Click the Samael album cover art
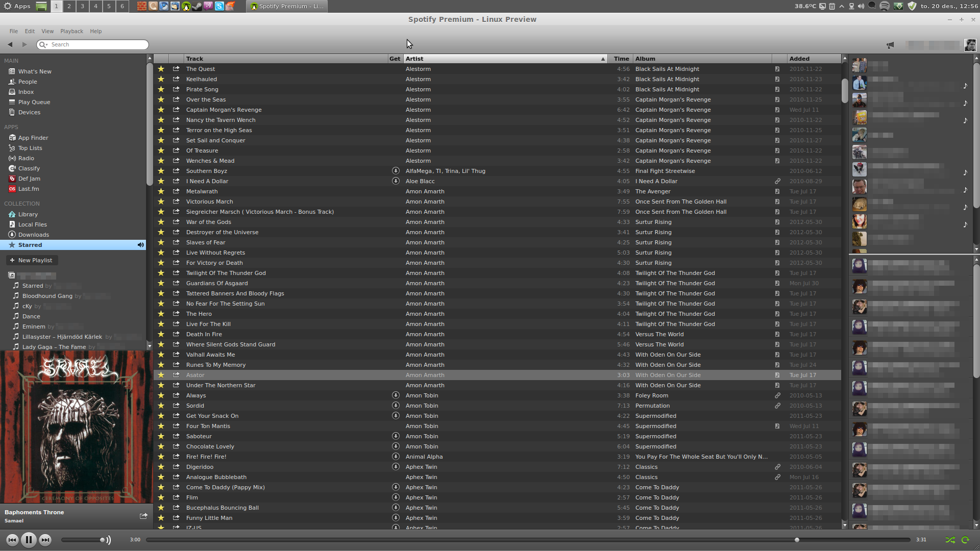Viewport: 980px width, 551px height. [77, 428]
